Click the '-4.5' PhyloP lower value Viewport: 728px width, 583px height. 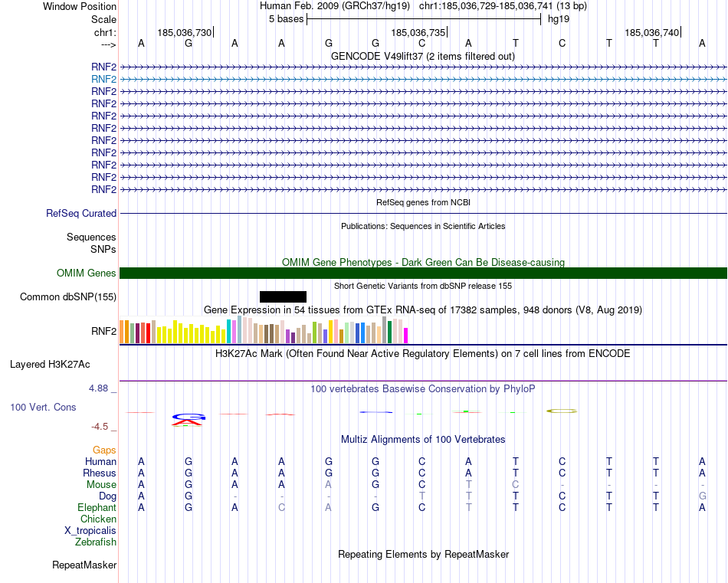click(x=100, y=427)
